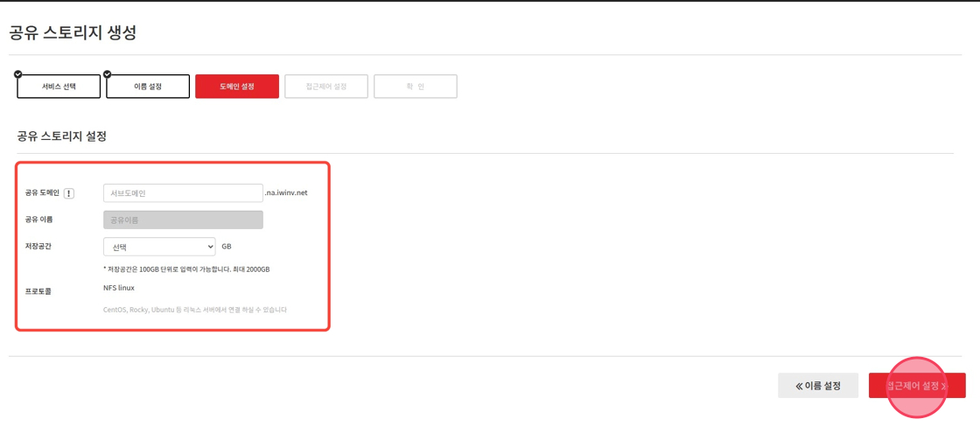Click the « 이름 설정 back button
The width and height of the screenshot is (980, 433).
[x=818, y=386]
